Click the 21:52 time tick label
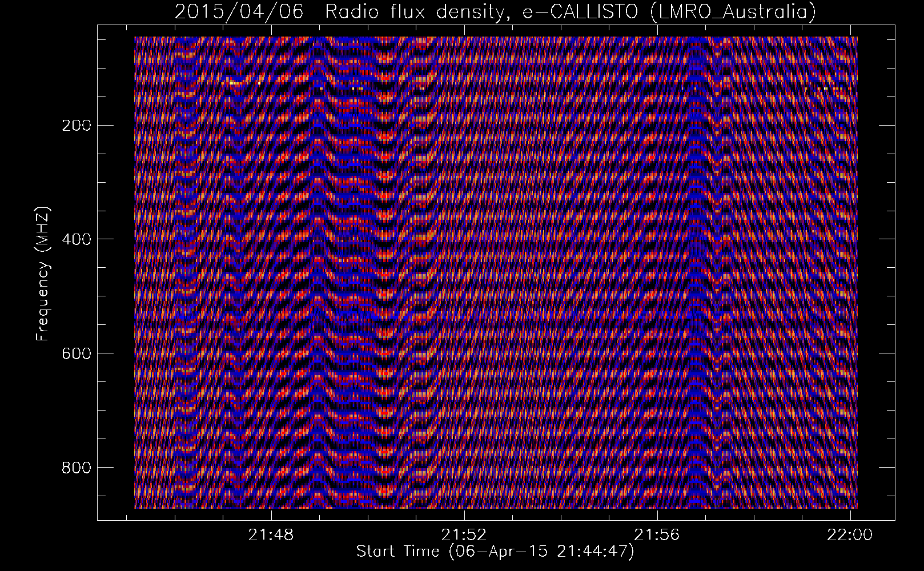The height and width of the screenshot is (571, 924). pos(465,535)
